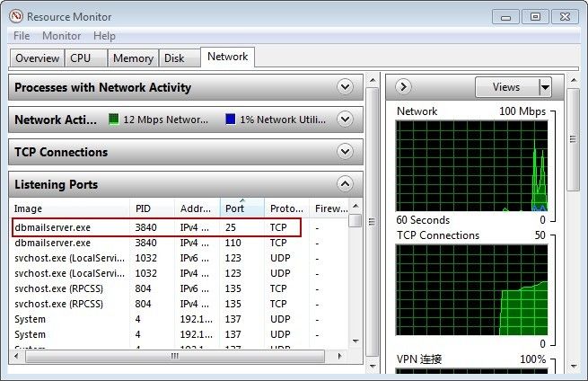
Task: Select the Network tab
Action: point(228,57)
